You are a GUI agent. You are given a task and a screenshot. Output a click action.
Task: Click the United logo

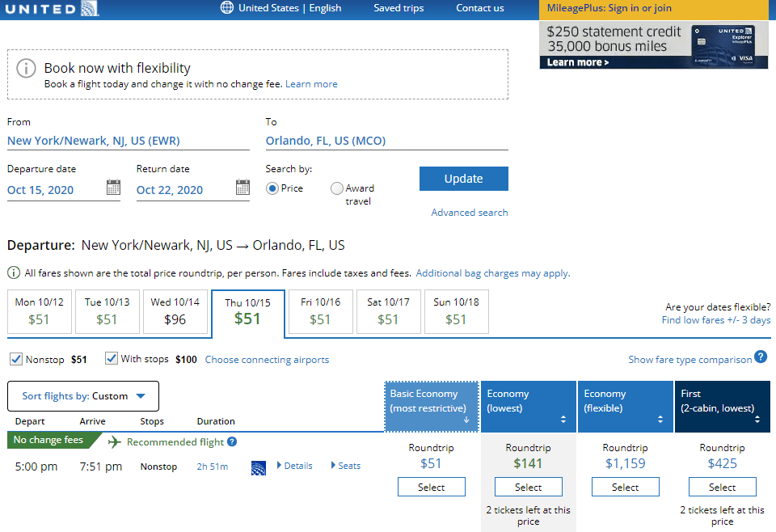click(52, 8)
